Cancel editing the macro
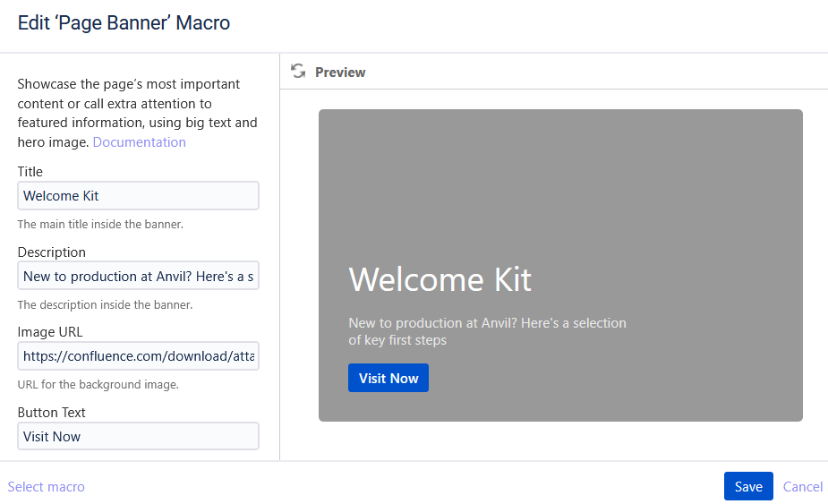 pyautogui.click(x=802, y=486)
